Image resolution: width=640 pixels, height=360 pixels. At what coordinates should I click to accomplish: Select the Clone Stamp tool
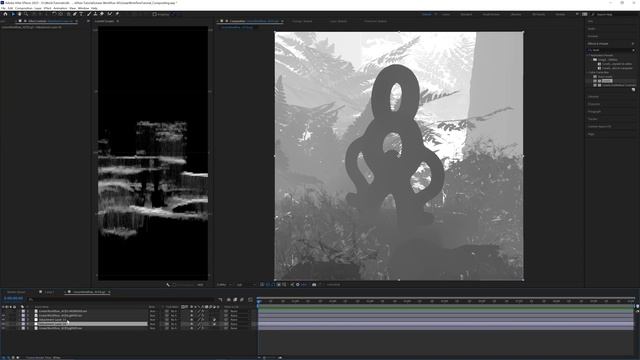(x=96, y=14)
